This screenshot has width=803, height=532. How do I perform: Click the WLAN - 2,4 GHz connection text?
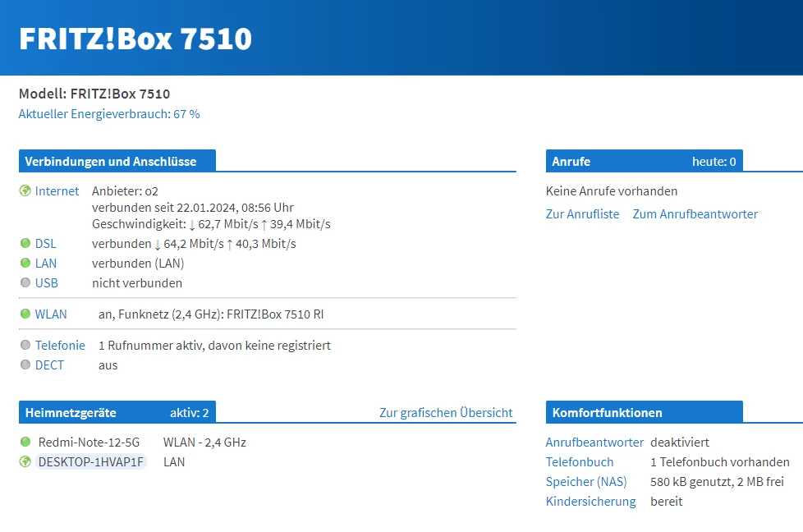point(204,443)
